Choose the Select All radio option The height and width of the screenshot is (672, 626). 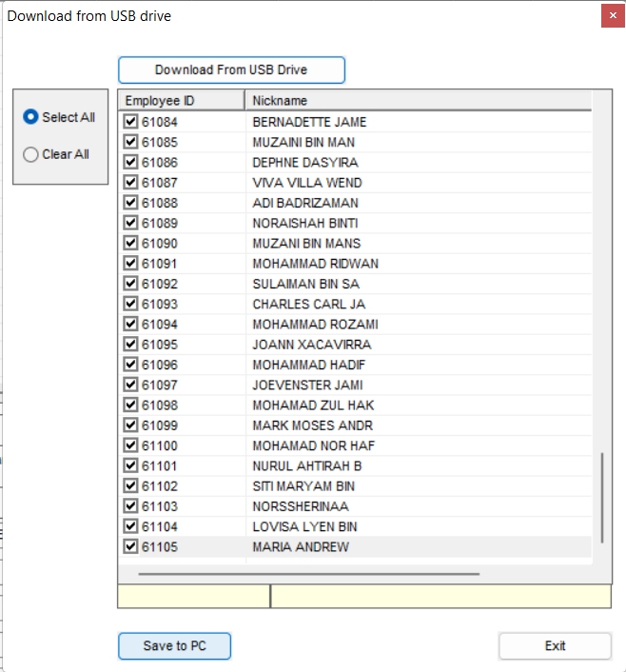31,117
